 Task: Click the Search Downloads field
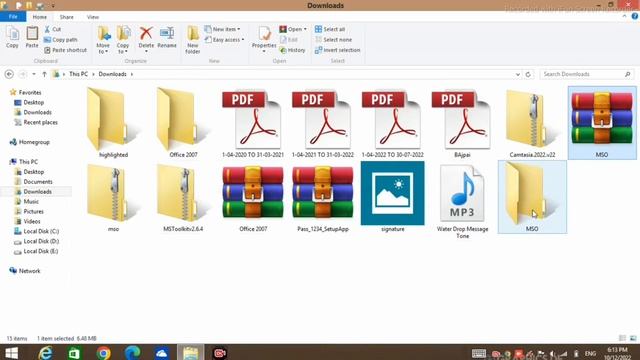(x=587, y=74)
